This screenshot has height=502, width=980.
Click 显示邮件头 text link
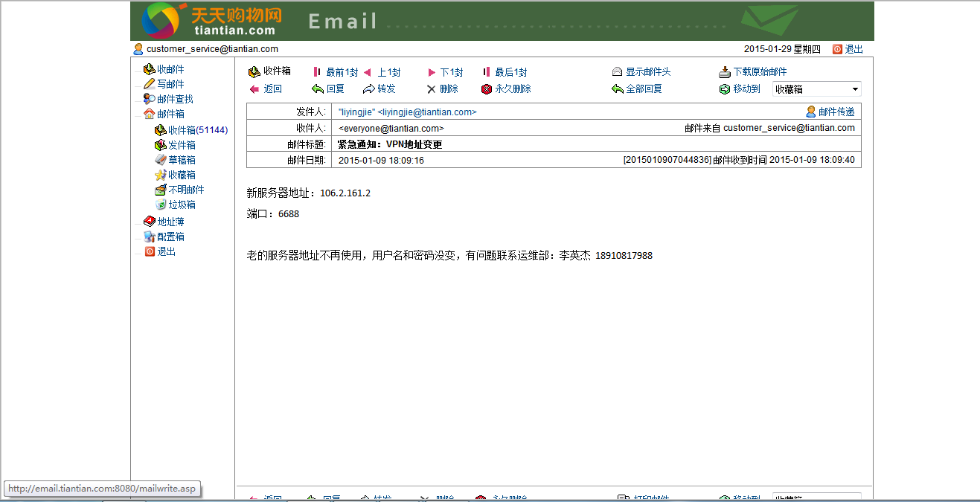[x=648, y=72]
